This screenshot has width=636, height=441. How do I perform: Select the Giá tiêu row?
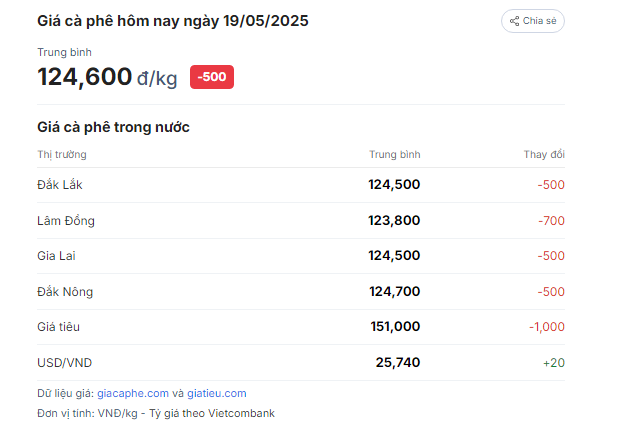pos(301,327)
